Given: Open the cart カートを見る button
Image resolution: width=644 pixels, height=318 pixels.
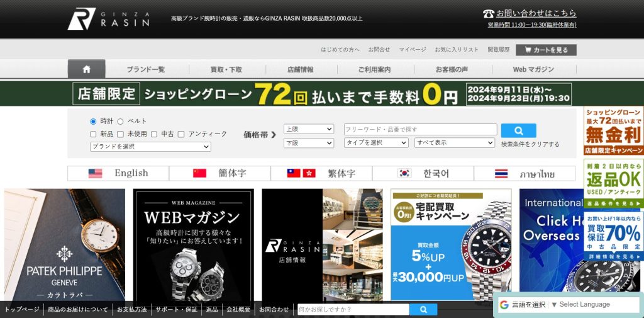Looking at the screenshot, I should pyautogui.click(x=547, y=50).
